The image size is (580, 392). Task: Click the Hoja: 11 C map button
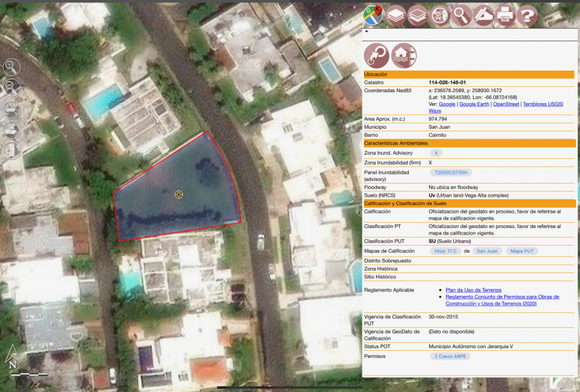point(445,251)
